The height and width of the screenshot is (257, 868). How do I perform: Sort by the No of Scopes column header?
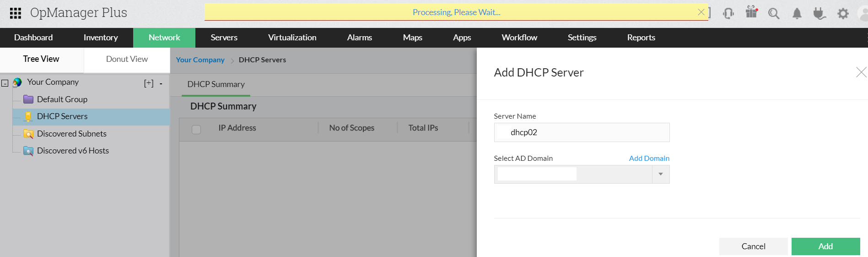[352, 128]
